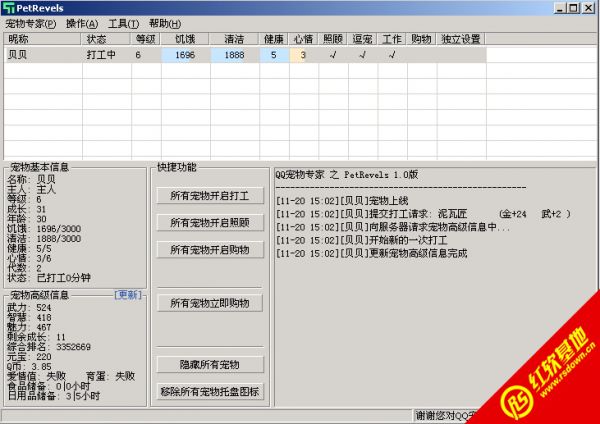Click 所有宠物开启购物 button
Viewport: 600px width, 424px height.
click(210, 250)
